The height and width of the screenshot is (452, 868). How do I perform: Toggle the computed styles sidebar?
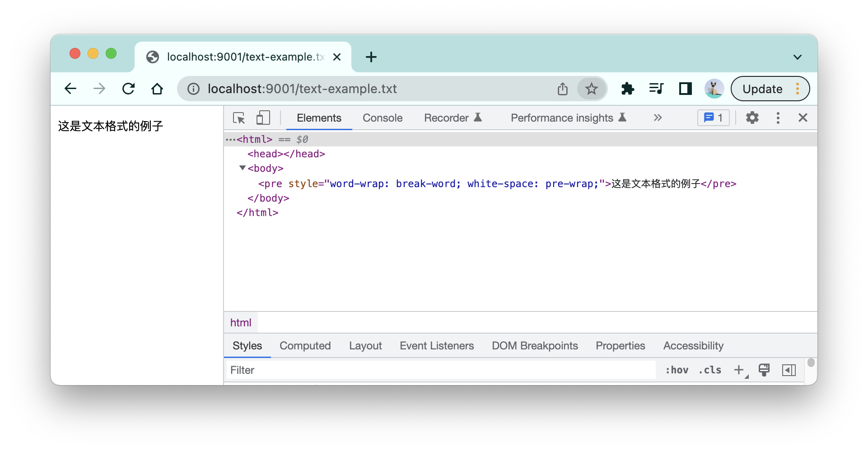(789, 370)
